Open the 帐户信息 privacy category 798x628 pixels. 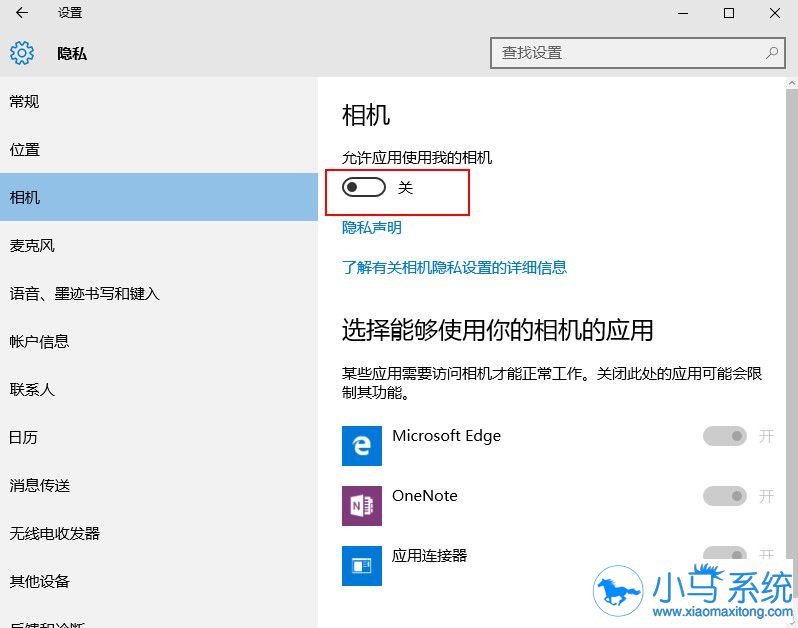coord(159,341)
